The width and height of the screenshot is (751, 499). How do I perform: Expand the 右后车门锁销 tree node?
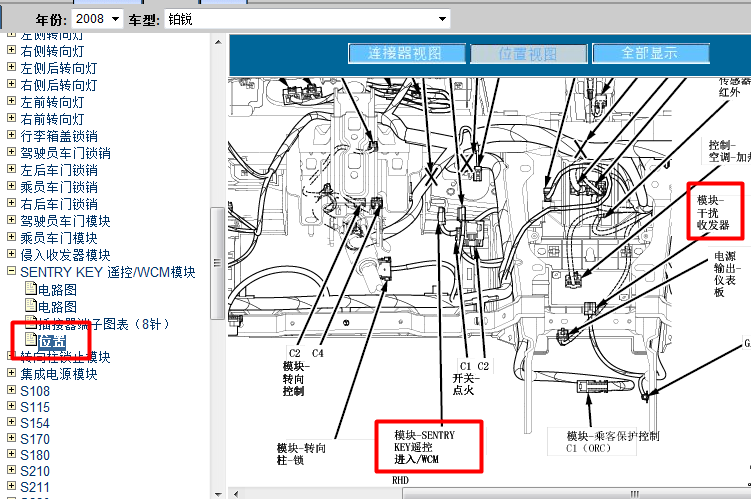(x=11, y=203)
